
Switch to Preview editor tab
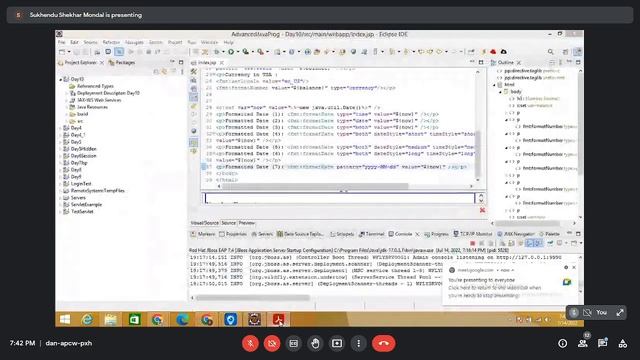point(247,223)
